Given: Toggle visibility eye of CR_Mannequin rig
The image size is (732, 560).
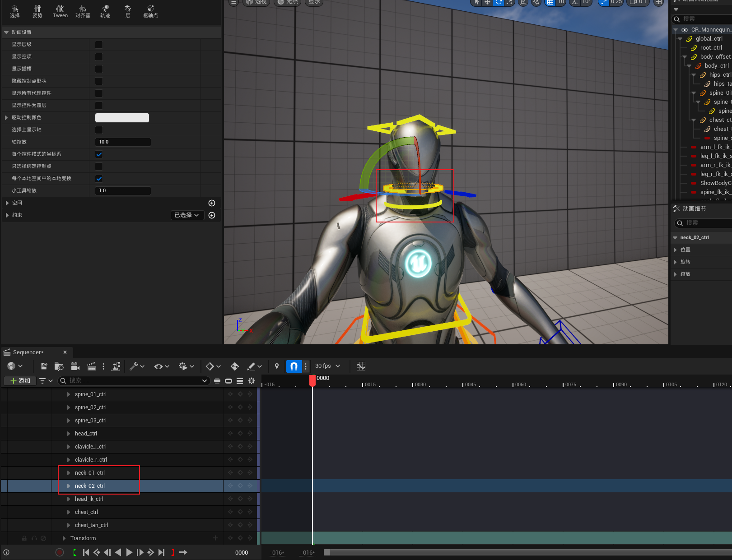Looking at the screenshot, I should [685, 30].
